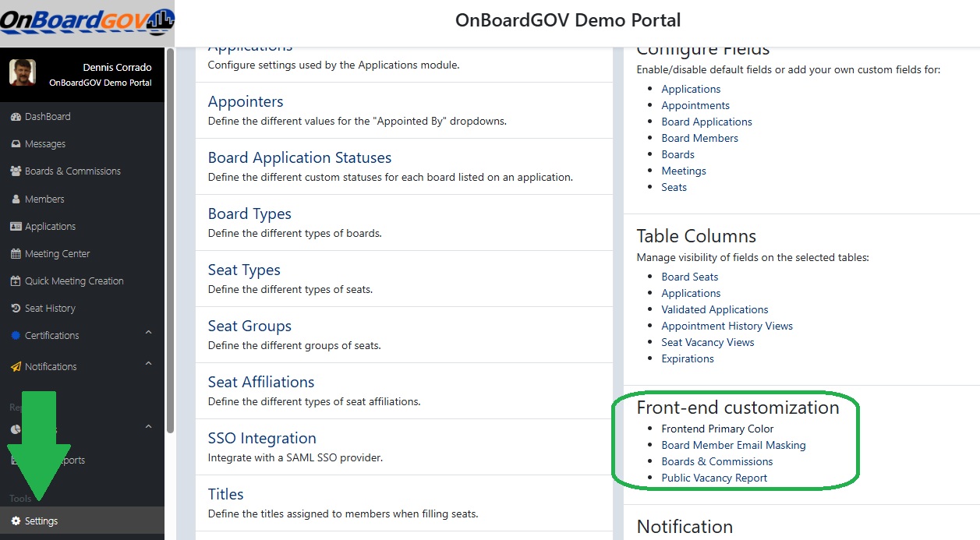
Task: Open Board Types settings
Action: pyautogui.click(x=249, y=214)
